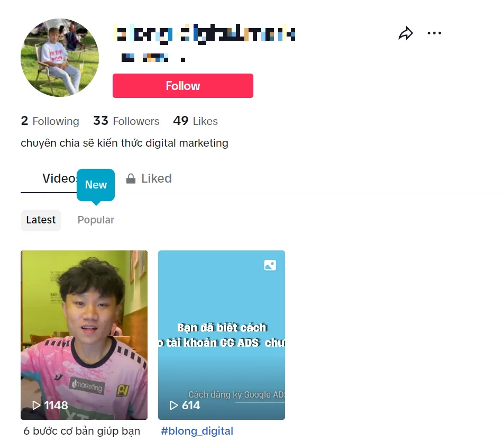View the 33 Followers list
504x441 pixels.
click(x=126, y=121)
